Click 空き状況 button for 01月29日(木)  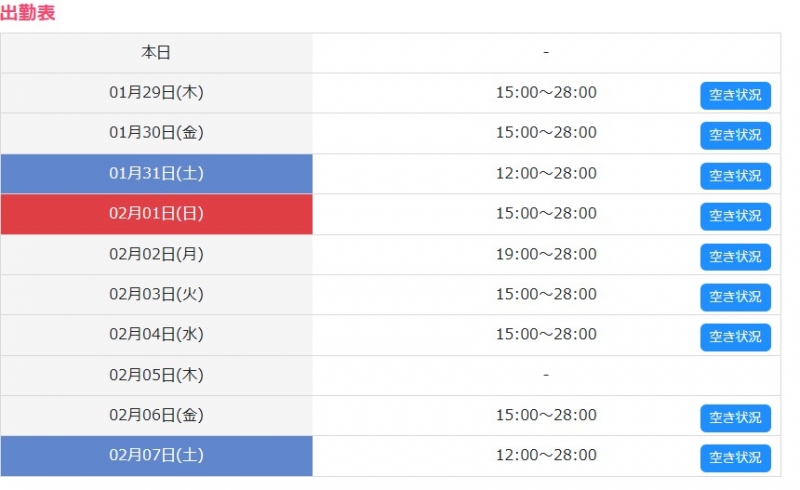click(x=735, y=95)
